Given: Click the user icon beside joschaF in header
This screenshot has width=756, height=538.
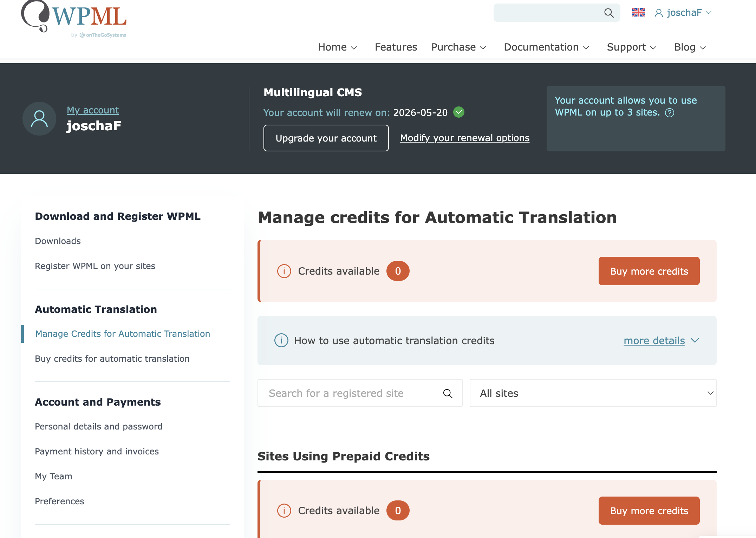Looking at the screenshot, I should 659,13.
